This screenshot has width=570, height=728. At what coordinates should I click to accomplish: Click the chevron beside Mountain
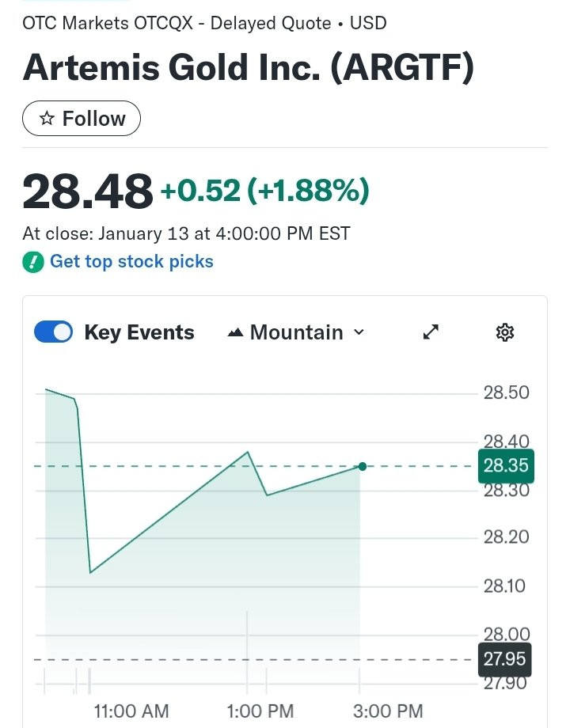[x=359, y=332]
